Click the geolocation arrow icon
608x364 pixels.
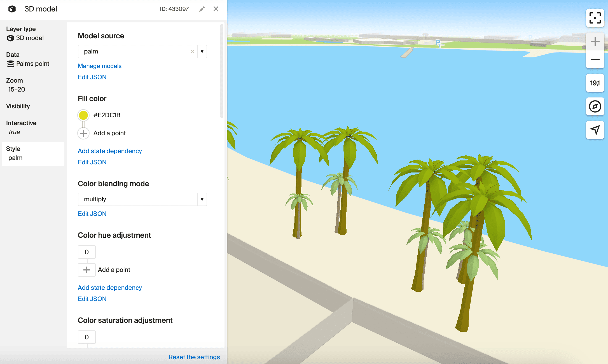click(x=595, y=130)
